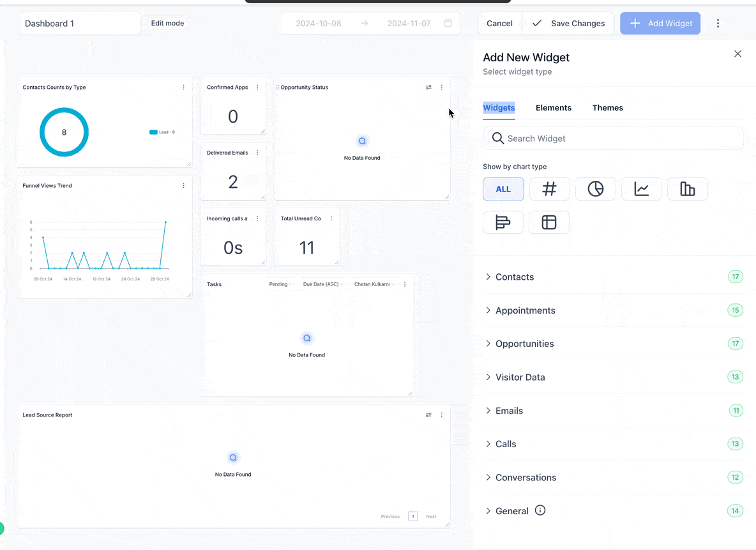Open the date range calendar icon
Image resolution: width=756 pixels, height=550 pixels.
[448, 23]
